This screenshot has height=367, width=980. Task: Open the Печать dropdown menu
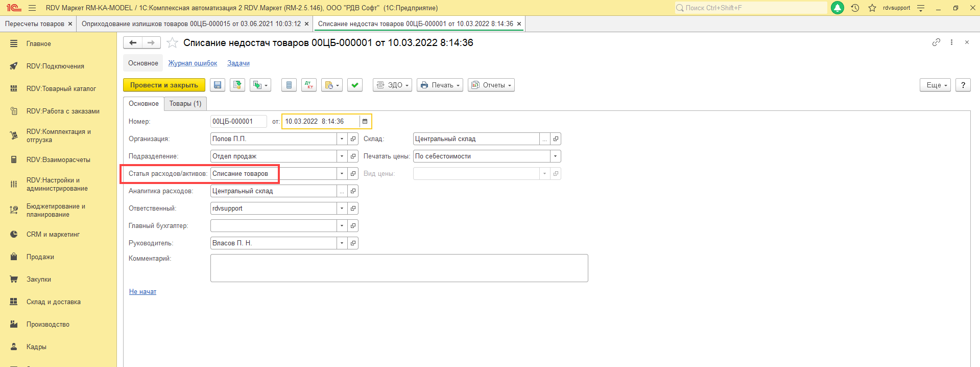coord(440,85)
